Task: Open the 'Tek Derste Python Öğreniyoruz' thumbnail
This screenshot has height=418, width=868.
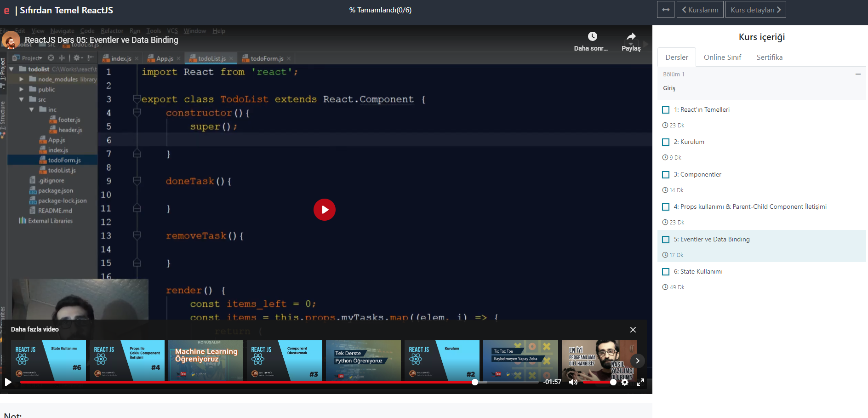Action: tap(363, 361)
